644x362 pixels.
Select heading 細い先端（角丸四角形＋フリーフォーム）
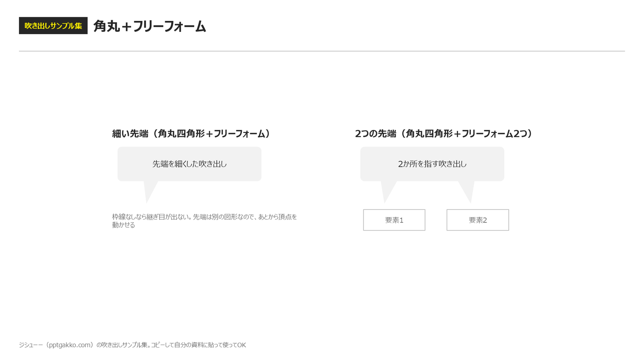tap(191, 134)
